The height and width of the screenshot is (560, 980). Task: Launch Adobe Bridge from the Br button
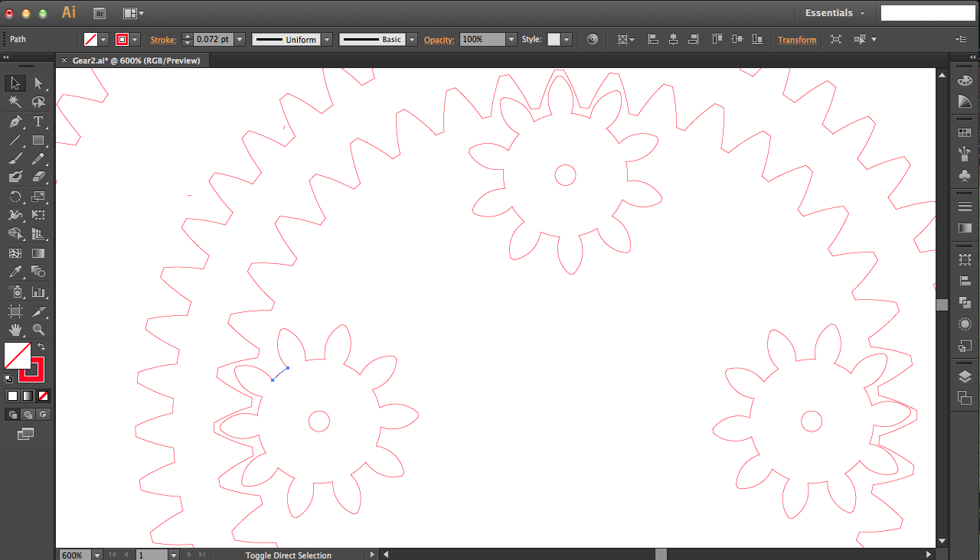(100, 13)
